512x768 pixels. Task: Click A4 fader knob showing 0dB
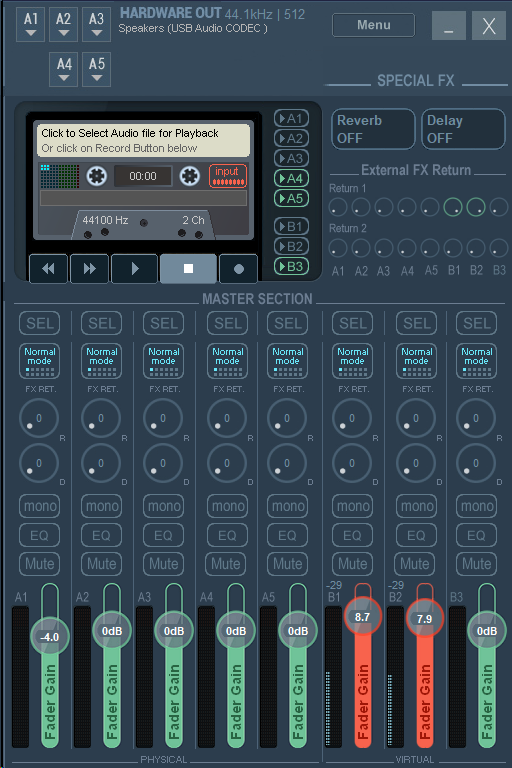[236, 631]
